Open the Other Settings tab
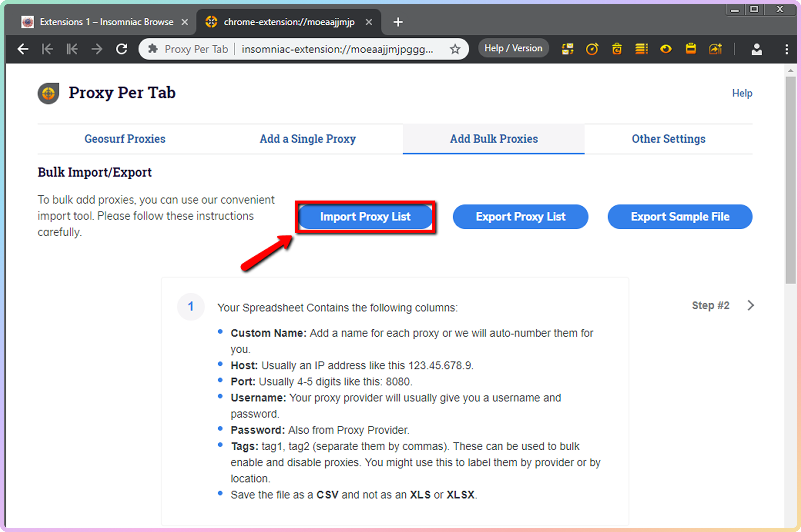 tap(668, 139)
